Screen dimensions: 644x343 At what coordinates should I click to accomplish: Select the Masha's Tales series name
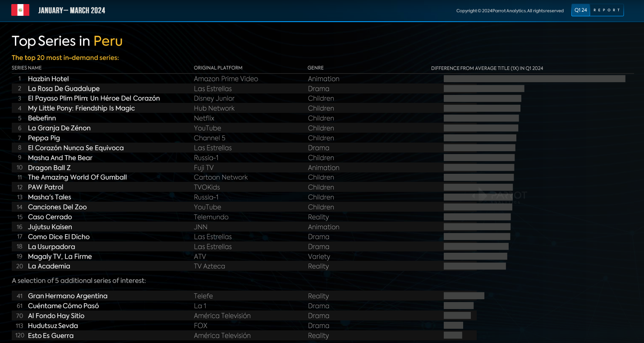(x=50, y=197)
